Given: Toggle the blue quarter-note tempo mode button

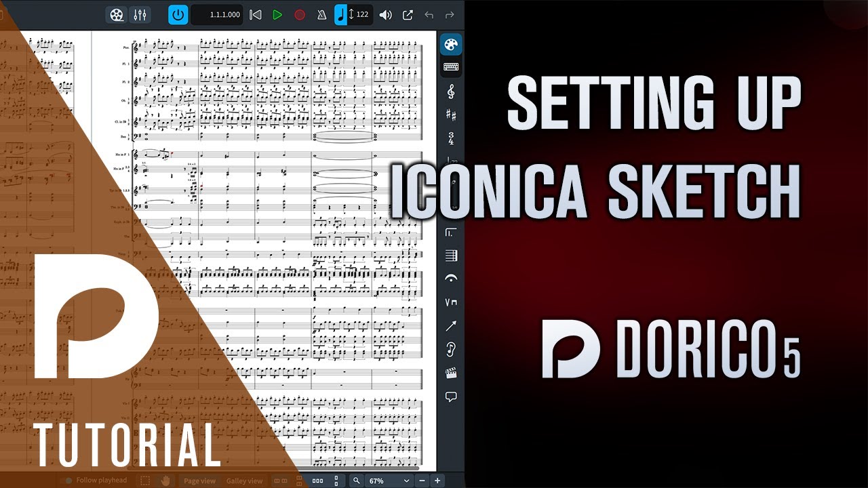Looking at the screenshot, I should coord(340,14).
